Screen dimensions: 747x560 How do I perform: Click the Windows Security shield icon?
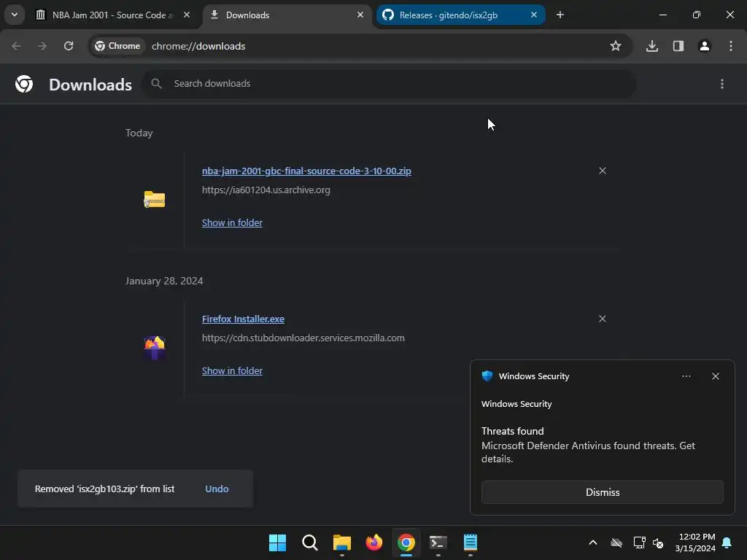pyautogui.click(x=487, y=376)
